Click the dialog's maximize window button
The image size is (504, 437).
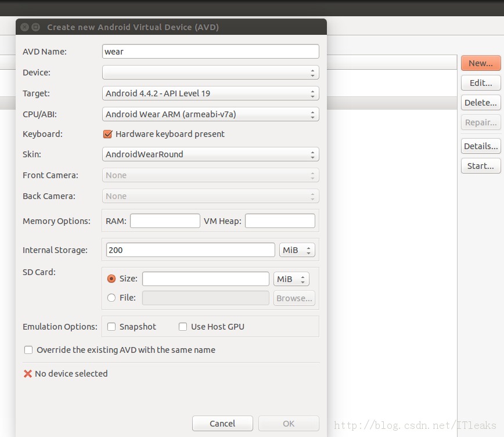[35, 27]
